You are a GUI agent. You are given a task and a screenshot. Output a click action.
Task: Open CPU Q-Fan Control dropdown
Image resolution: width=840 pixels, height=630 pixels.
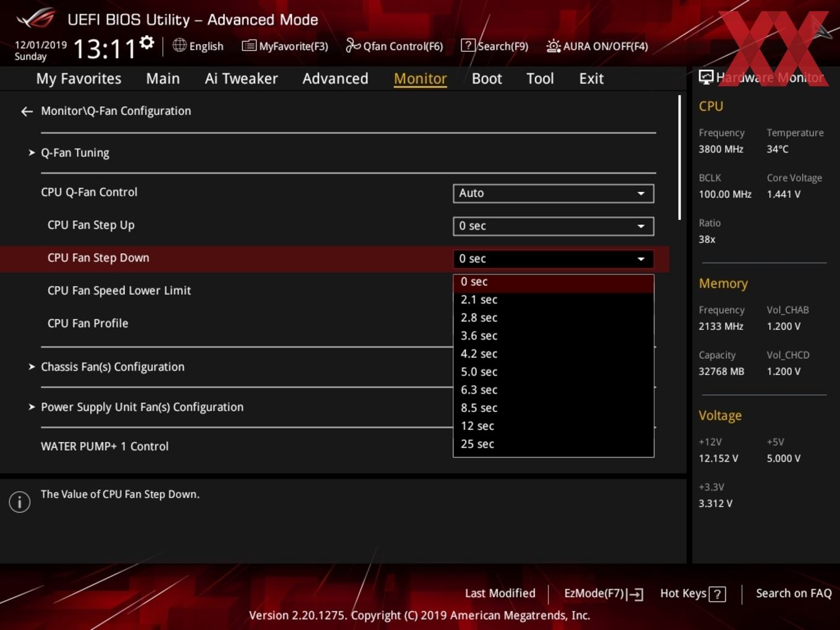tap(553, 193)
